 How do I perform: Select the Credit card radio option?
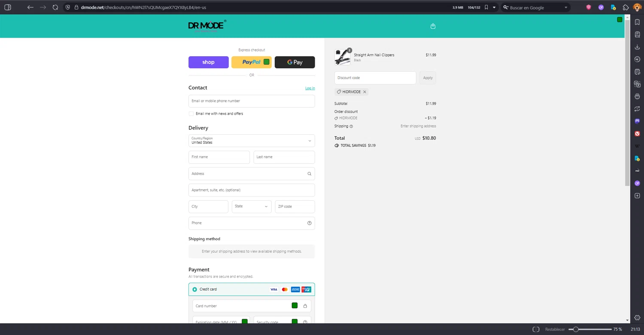pos(195,290)
